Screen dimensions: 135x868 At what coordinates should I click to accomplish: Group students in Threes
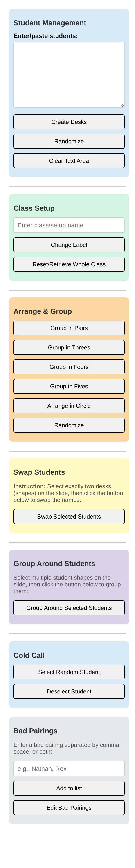(69, 348)
